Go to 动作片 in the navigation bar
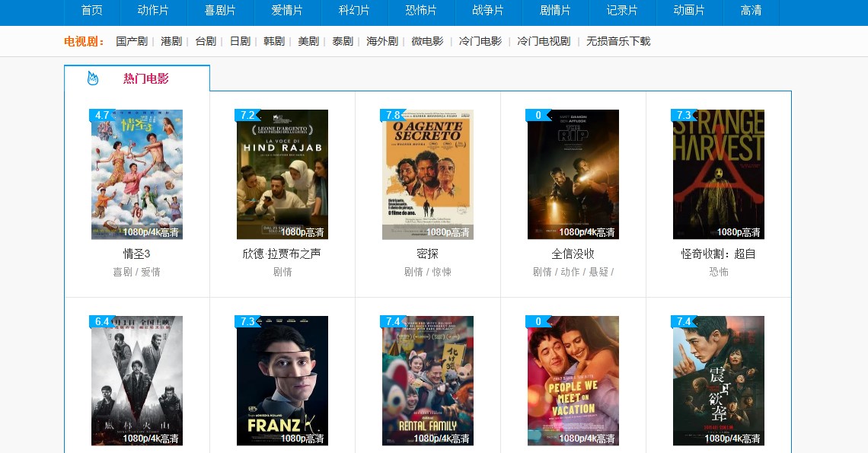This screenshot has width=868, height=453. tap(153, 11)
